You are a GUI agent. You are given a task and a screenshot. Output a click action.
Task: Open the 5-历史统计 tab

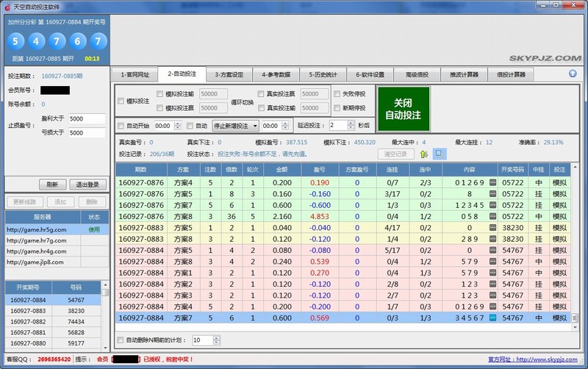pyautogui.click(x=323, y=74)
